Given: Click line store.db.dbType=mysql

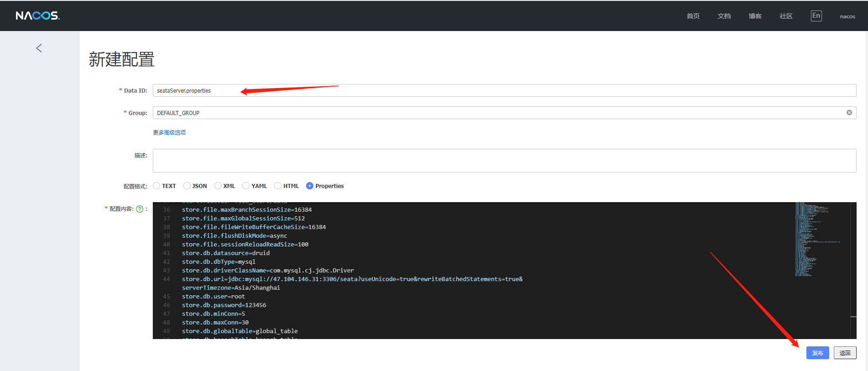Looking at the screenshot, I should click(218, 262).
